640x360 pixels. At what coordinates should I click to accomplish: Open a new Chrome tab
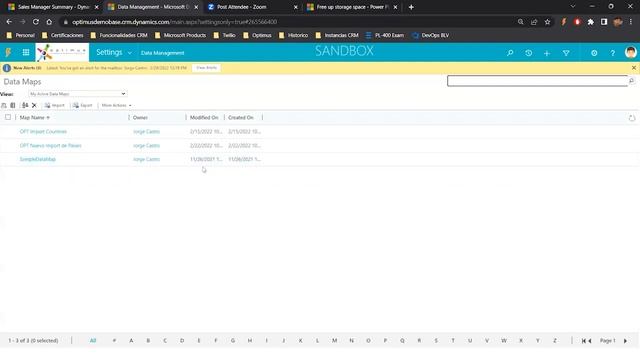pyautogui.click(x=411, y=7)
